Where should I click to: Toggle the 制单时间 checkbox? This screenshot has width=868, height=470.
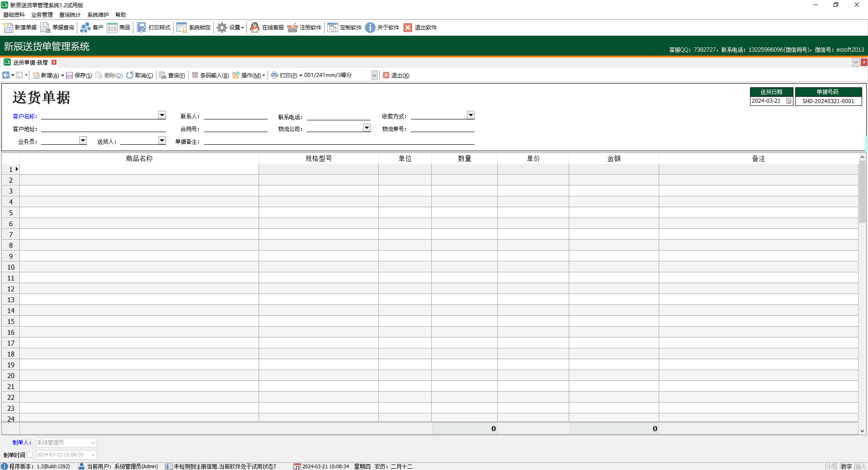coord(30,455)
